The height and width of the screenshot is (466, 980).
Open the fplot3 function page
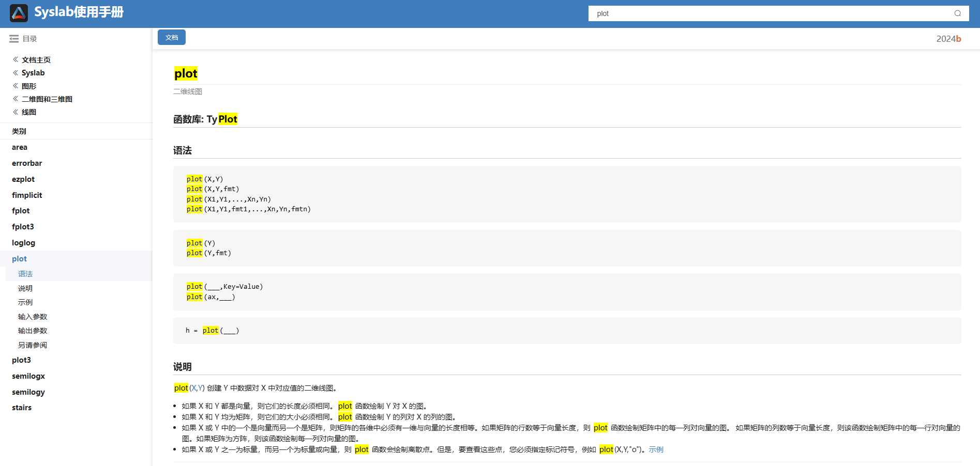click(x=23, y=227)
